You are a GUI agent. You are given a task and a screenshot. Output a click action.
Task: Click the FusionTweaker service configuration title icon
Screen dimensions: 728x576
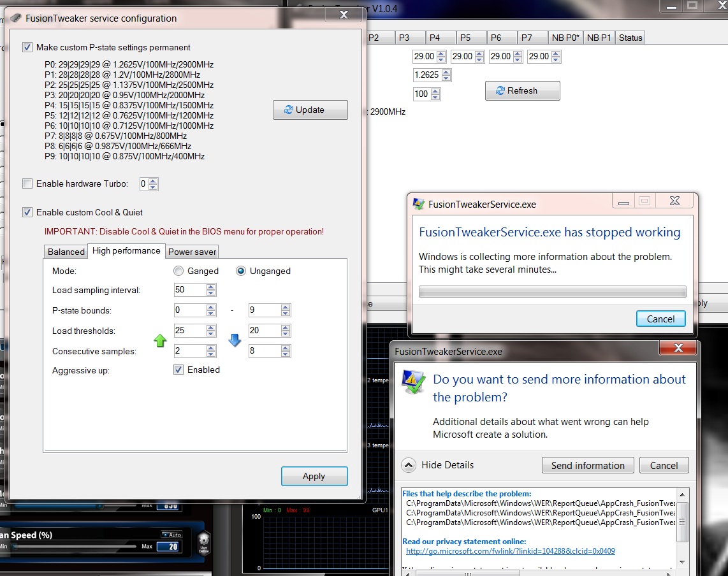click(x=16, y=18)
